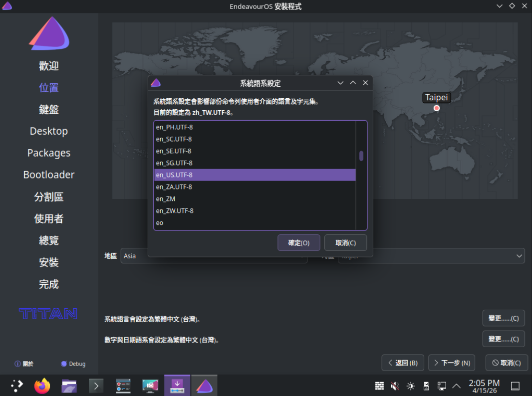Click the locale list scrollbar handle
The image size is (532, 396).
point(361,156)
